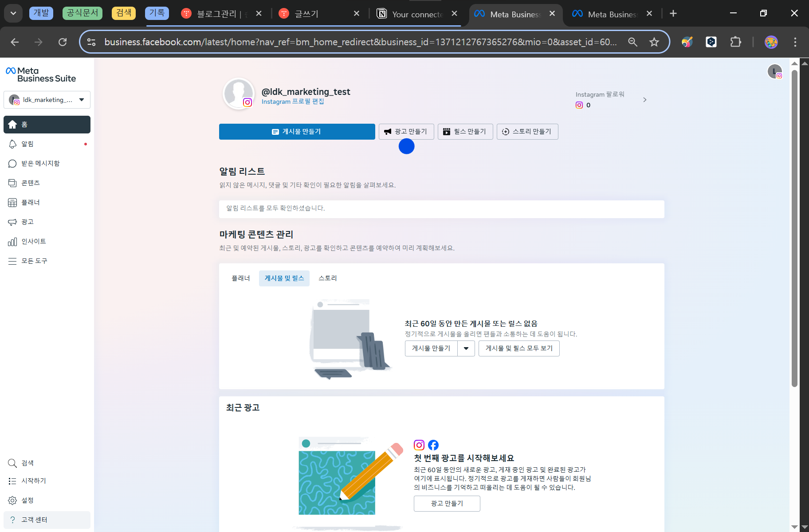Click 광고 만들기 in 최근 광고 section
This screenshot has width=809, height=532.
pos(447,504)
